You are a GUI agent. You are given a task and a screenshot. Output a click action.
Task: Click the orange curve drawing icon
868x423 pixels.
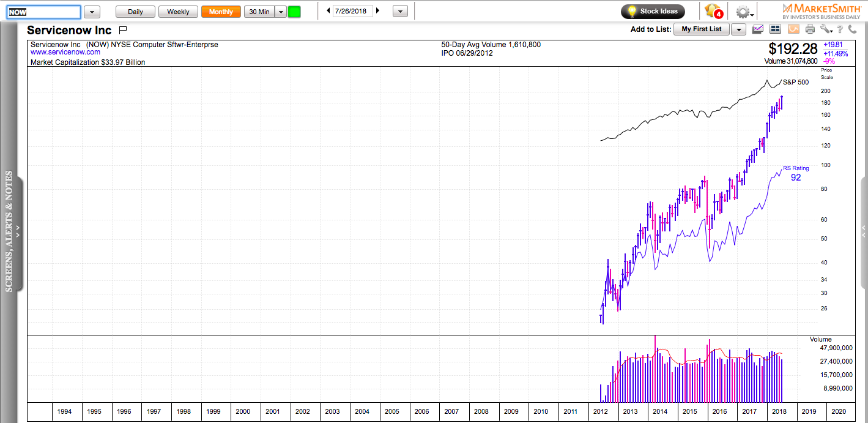[793, 29]
